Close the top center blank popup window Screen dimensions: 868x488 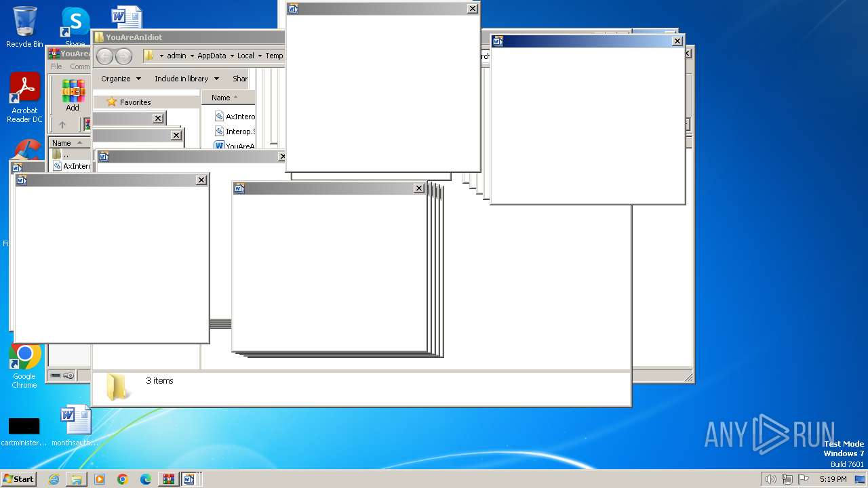coord(473,9)
